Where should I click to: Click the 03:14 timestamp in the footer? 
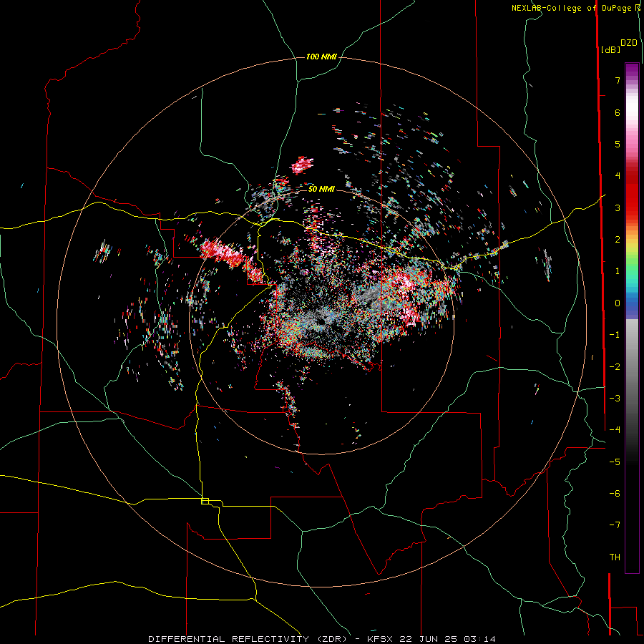pyautogui.click(x=479, y=639)
